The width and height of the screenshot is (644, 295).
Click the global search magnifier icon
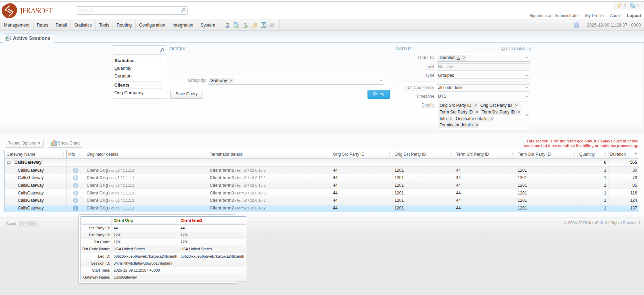[183, 10]
